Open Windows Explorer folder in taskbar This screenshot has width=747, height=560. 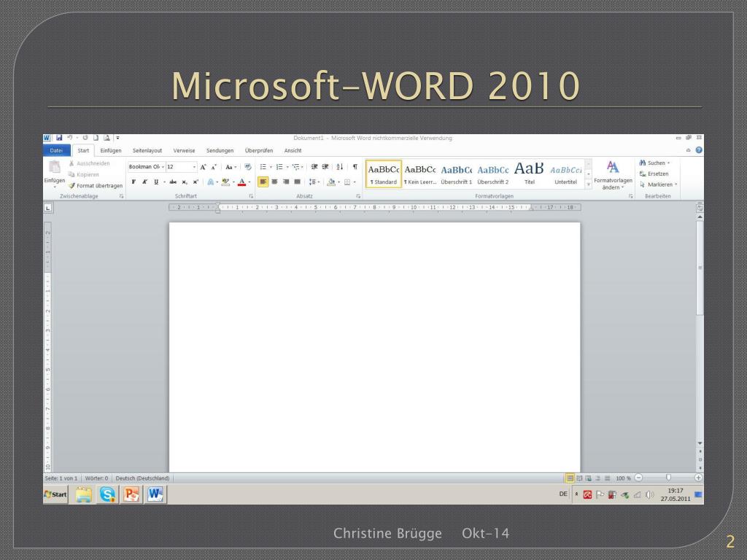pyautogui.click(x=84, y=495)
